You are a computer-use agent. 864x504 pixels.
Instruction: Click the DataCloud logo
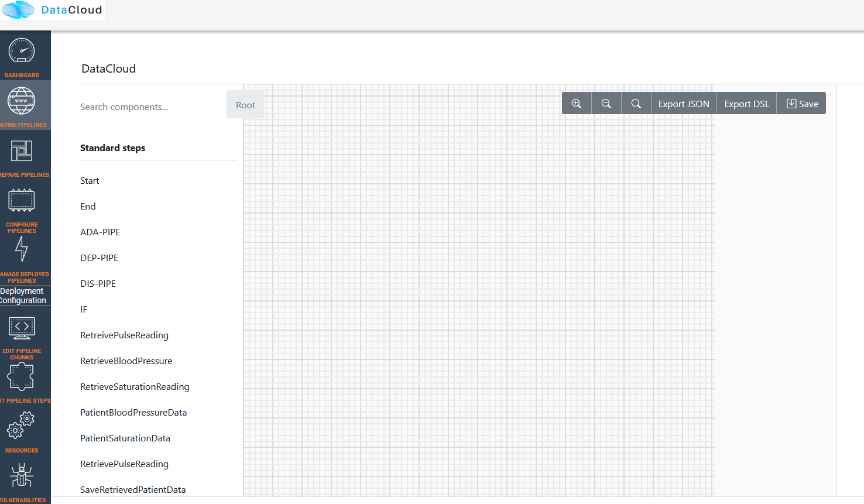[53, 10]
